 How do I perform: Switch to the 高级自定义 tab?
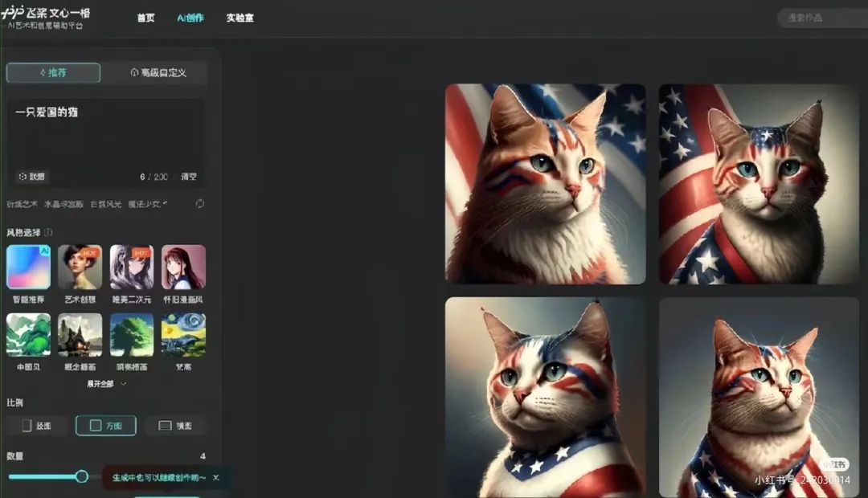pos(158,72)
